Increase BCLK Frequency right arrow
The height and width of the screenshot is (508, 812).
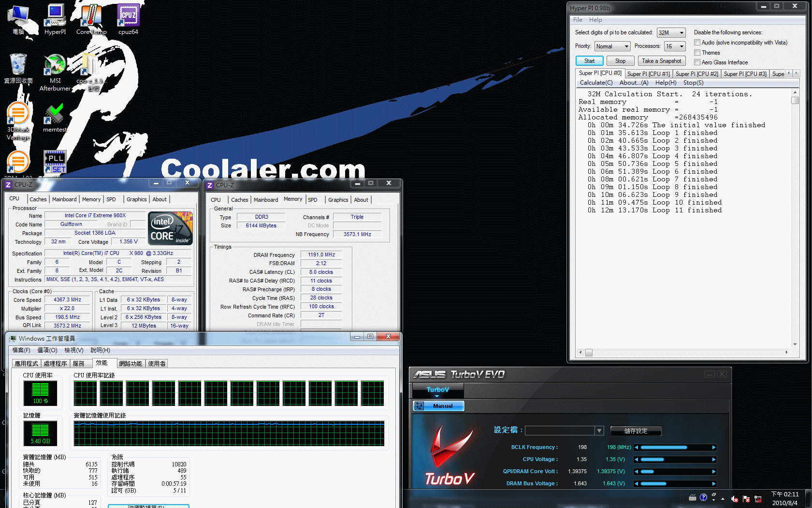pyautogui.click(x=714, y=448)
